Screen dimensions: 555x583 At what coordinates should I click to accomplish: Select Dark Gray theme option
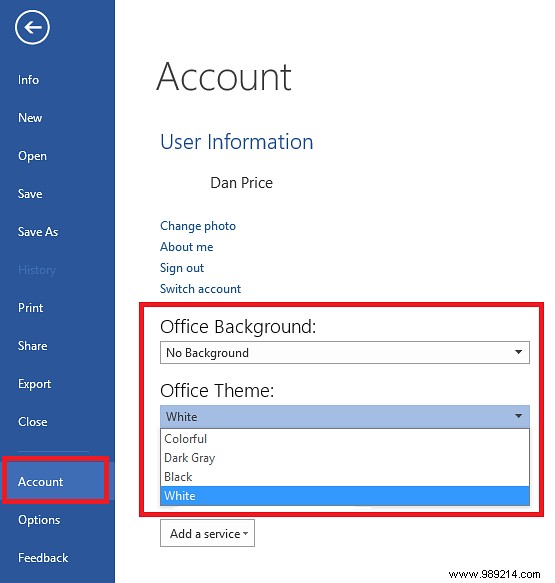345,458
